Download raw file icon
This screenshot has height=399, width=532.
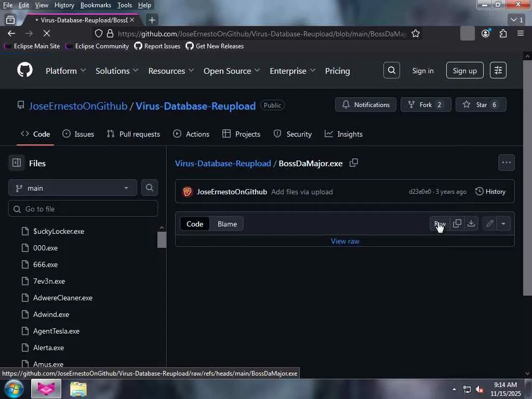point(471,223)
